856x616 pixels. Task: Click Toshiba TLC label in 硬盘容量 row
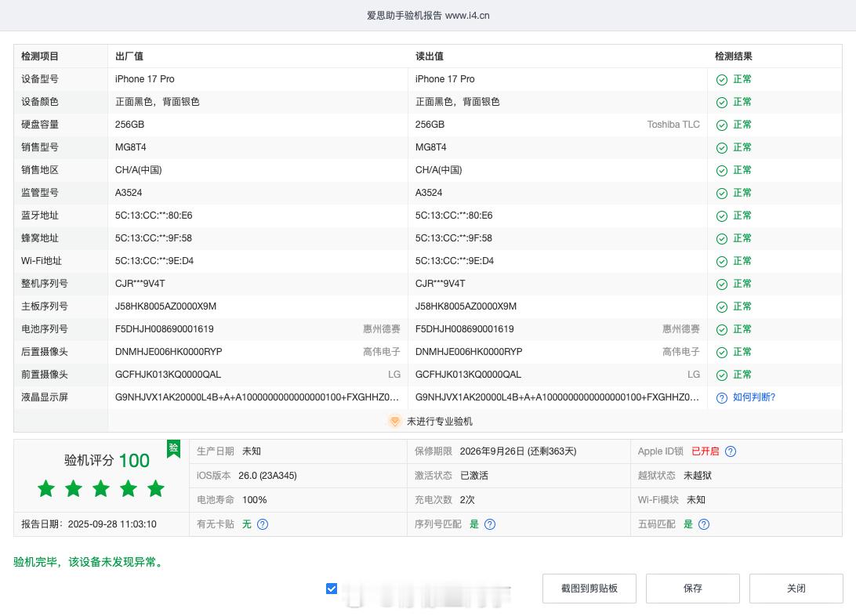673,125
